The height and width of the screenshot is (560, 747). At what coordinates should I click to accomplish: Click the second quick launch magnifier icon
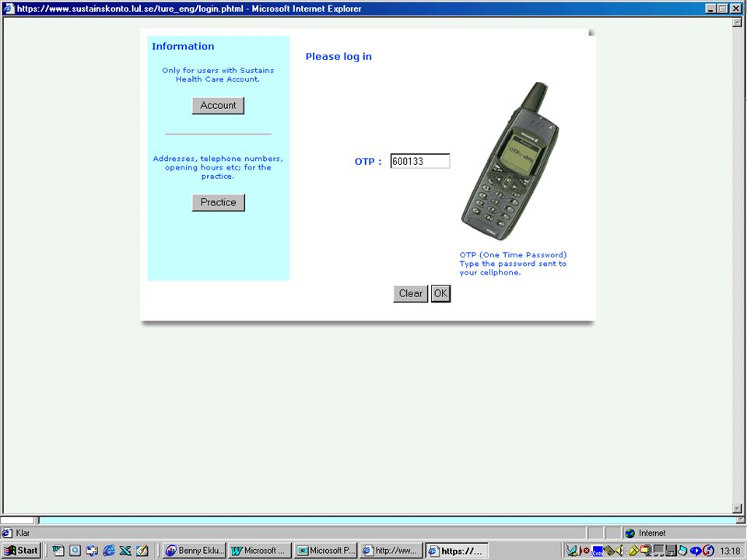tap(75, 551)
